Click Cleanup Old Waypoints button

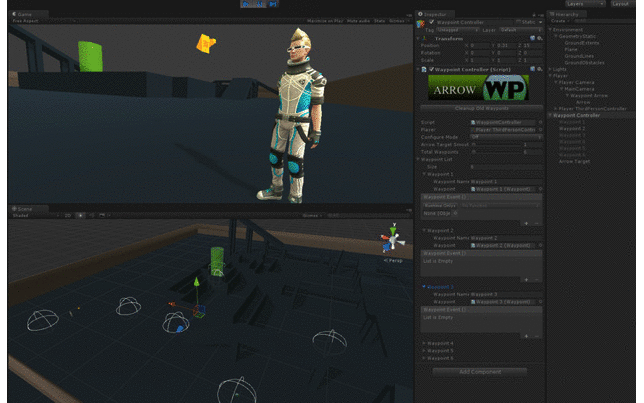482,108
